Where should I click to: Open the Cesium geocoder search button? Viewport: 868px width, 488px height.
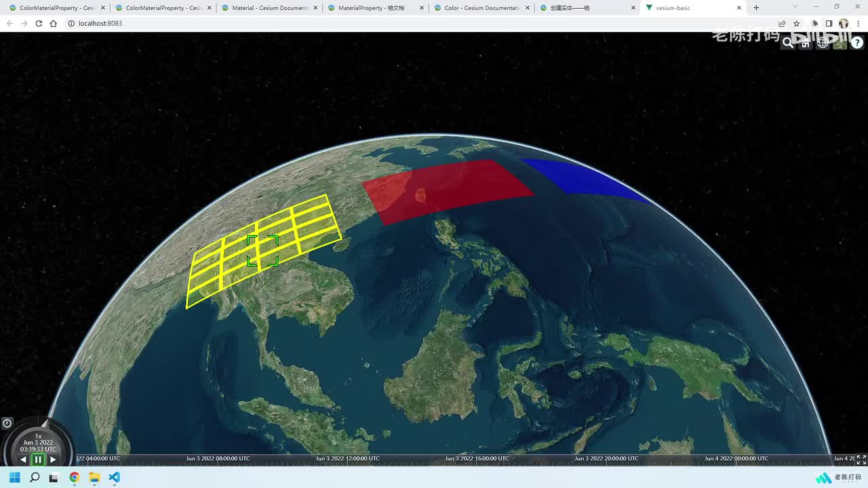pos(788,42)
